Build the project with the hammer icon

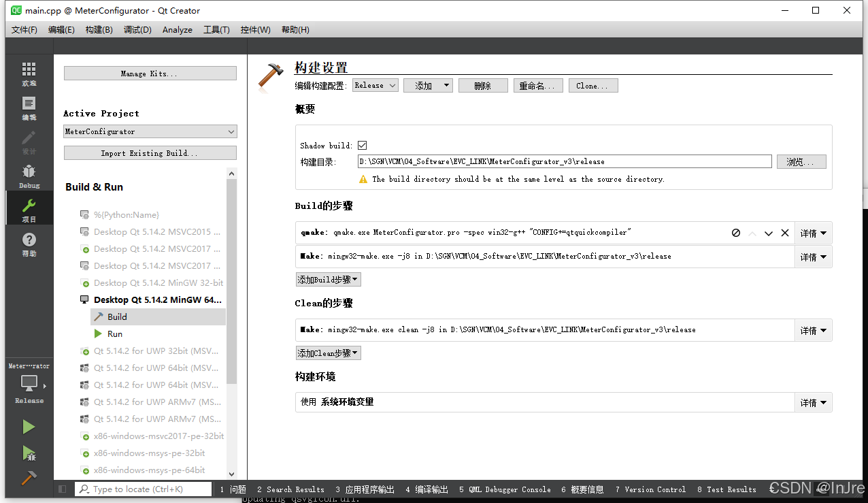pyautogui.click(x=29, y=478)
